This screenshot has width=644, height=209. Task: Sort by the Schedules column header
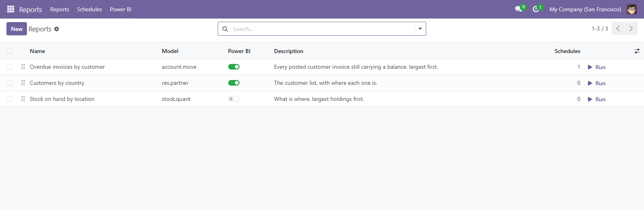(568, 51)
